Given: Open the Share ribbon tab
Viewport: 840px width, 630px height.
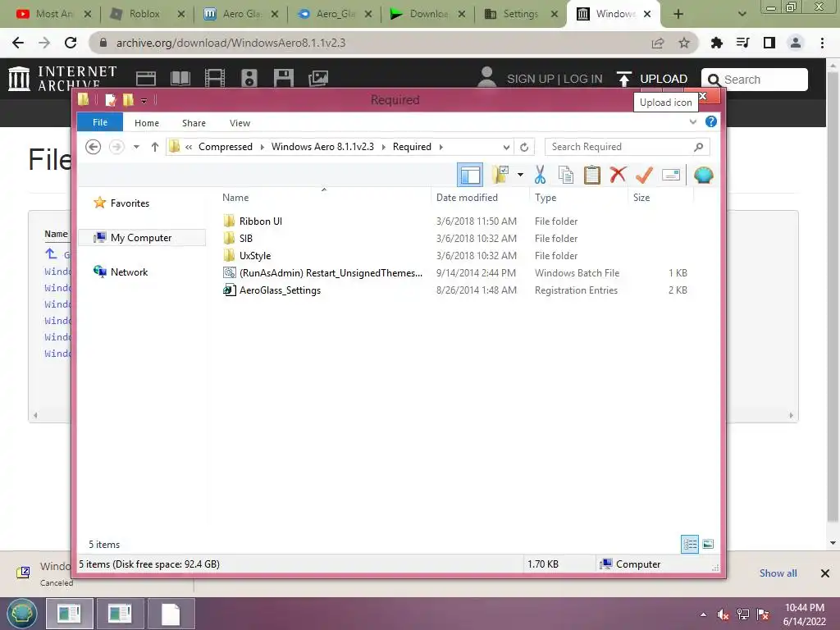Looking at the screenshot, I should [x=194, y=123].
